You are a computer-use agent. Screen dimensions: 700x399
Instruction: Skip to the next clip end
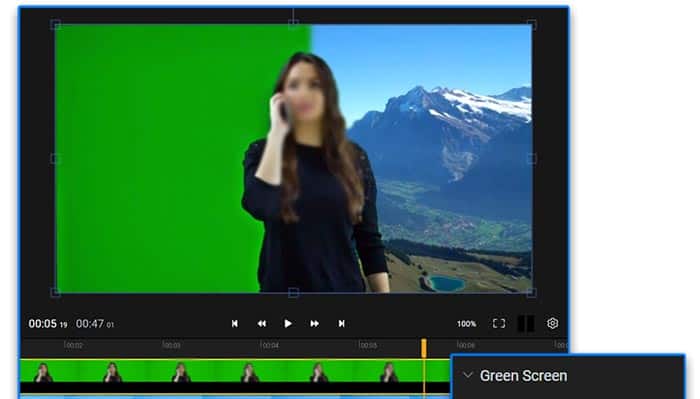pyautogui.click(x=342, y=324)
